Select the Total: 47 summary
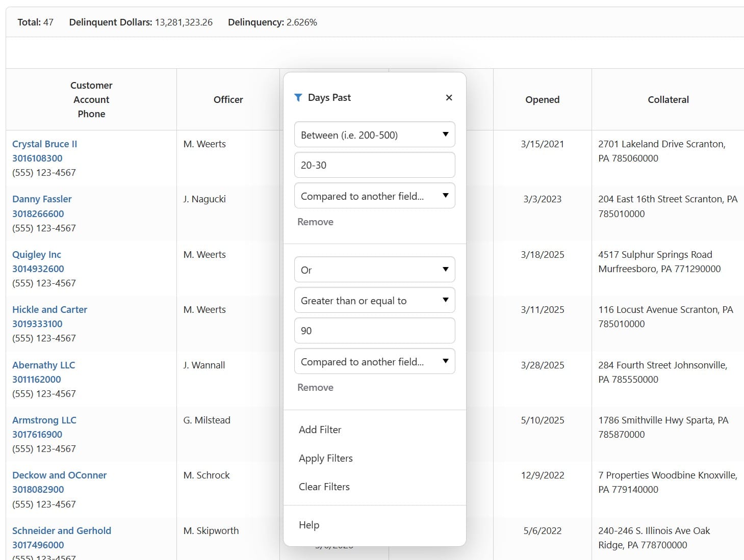Viewport: 744px width, 560px height. (x=35, y=22)
